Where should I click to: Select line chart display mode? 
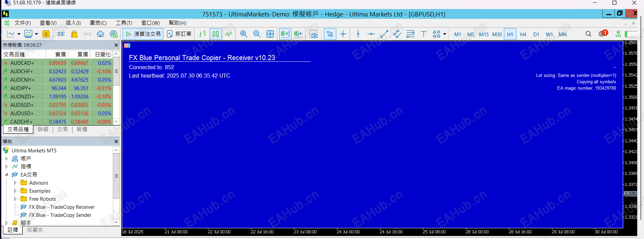(229, 34)
